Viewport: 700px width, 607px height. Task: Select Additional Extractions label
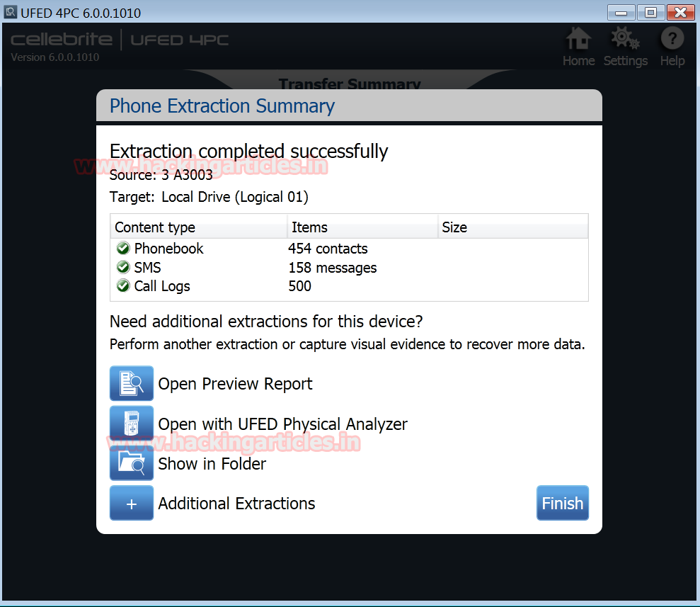236,504
